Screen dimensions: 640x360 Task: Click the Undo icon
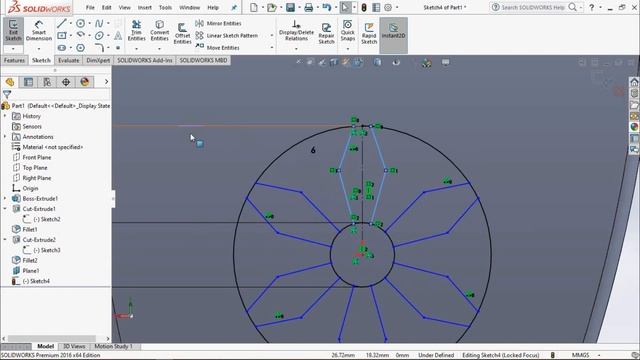(327, 7)
